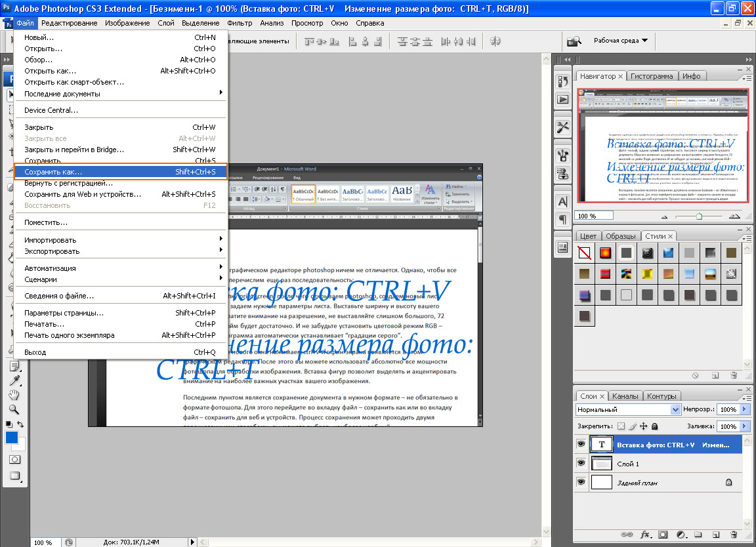Toggle visibility of Задний план layer
This screenshot has width=756, height=547.
point(581,482)
